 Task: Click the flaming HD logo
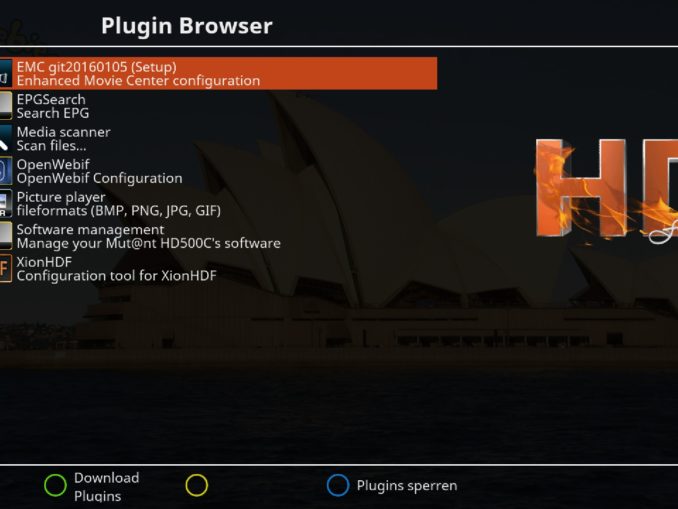607,190
